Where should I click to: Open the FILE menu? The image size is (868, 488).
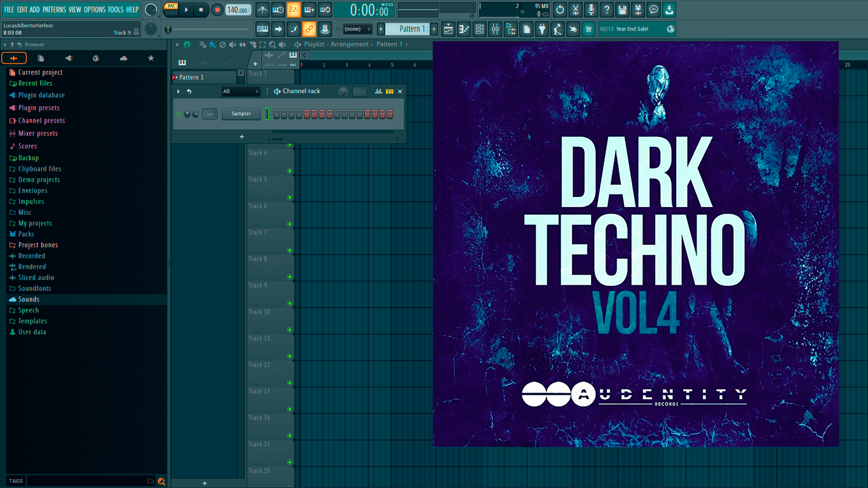click(x=9, y=10)
